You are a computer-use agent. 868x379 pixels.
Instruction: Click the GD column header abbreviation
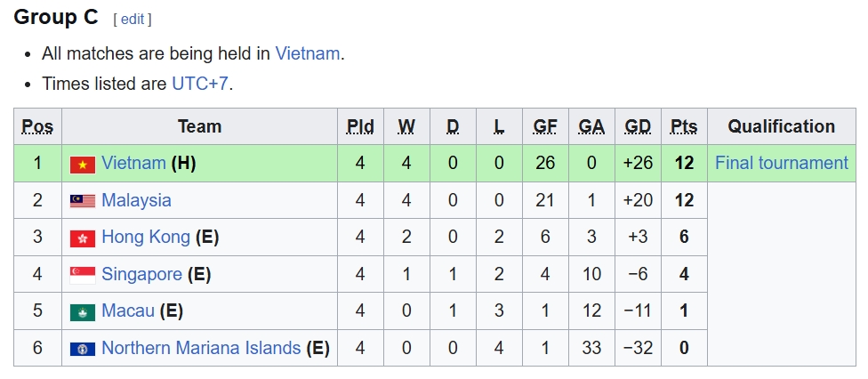638,126
